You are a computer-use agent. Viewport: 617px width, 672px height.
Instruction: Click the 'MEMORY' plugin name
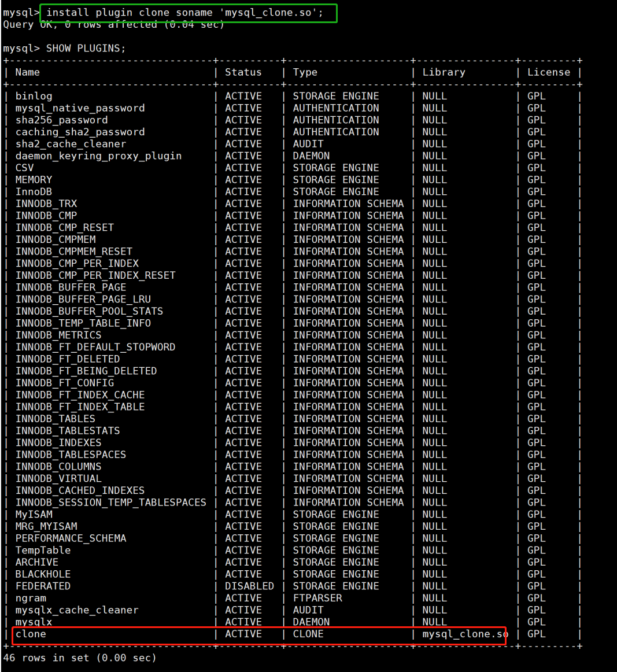pos(34,180)
